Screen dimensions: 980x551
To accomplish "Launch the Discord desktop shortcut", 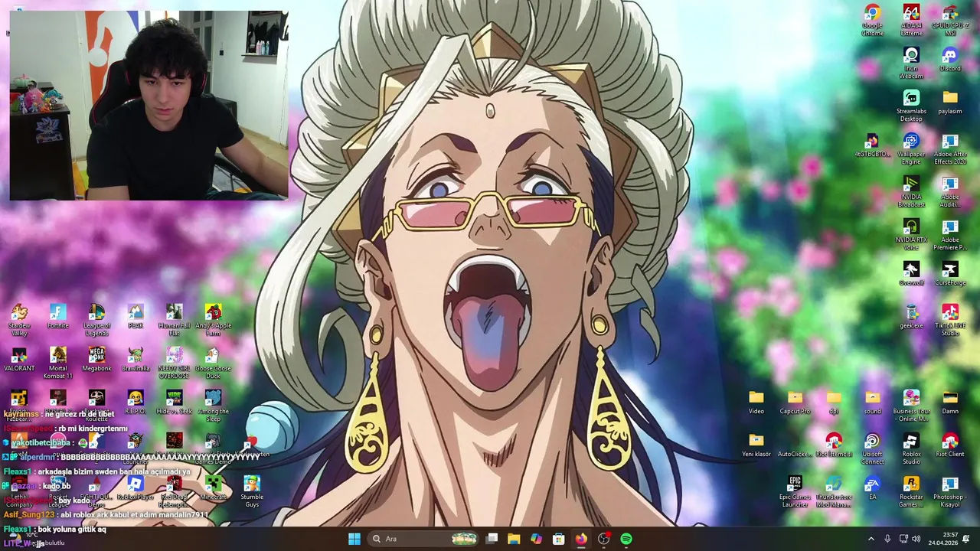I will (x=950, y=60).
